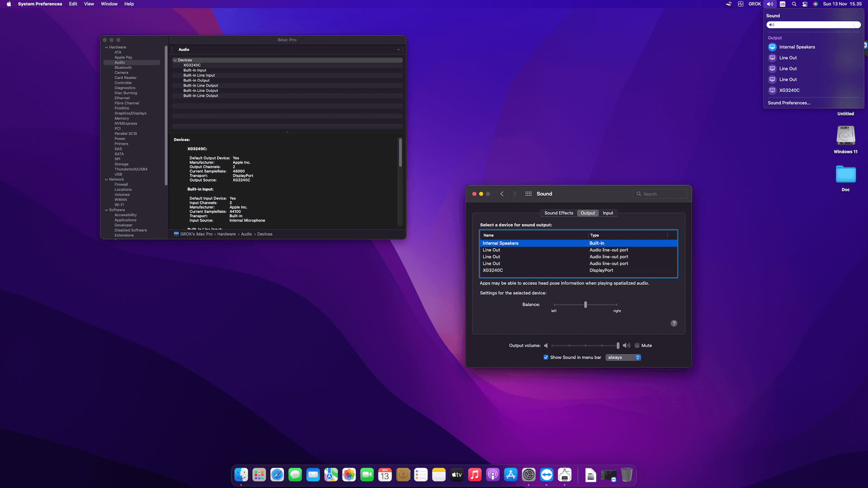Switch to the Input tab

tap(608, 213)
